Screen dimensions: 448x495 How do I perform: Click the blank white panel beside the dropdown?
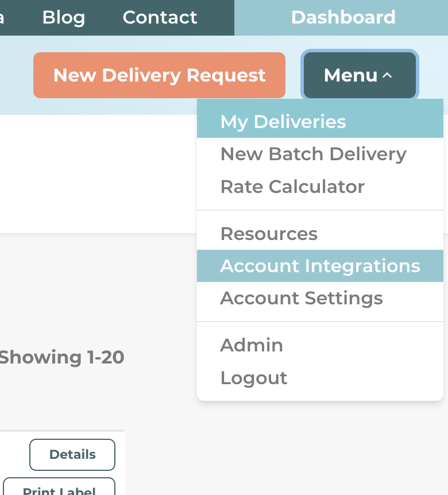98,173
